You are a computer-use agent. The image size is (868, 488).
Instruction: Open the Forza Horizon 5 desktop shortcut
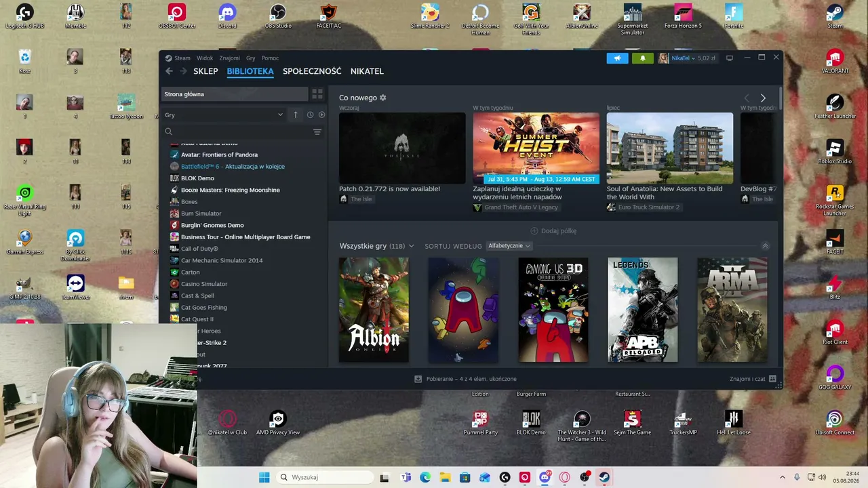[x=683, y=16]
